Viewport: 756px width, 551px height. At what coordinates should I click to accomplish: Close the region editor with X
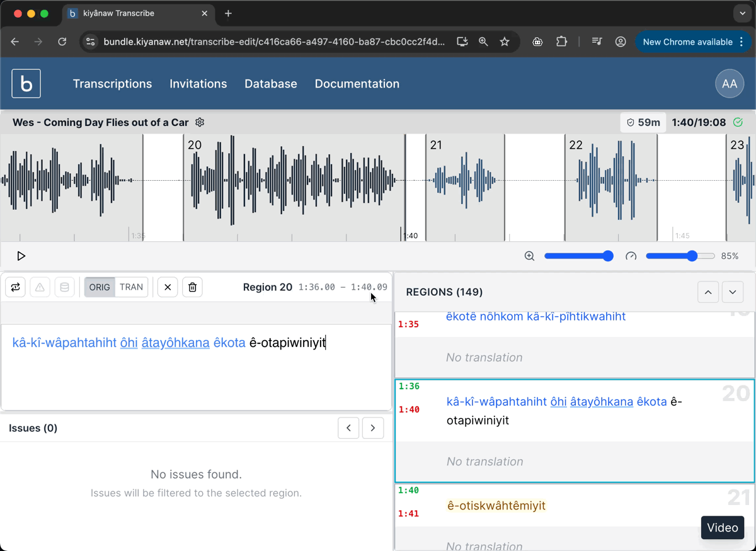pos(168,287)
